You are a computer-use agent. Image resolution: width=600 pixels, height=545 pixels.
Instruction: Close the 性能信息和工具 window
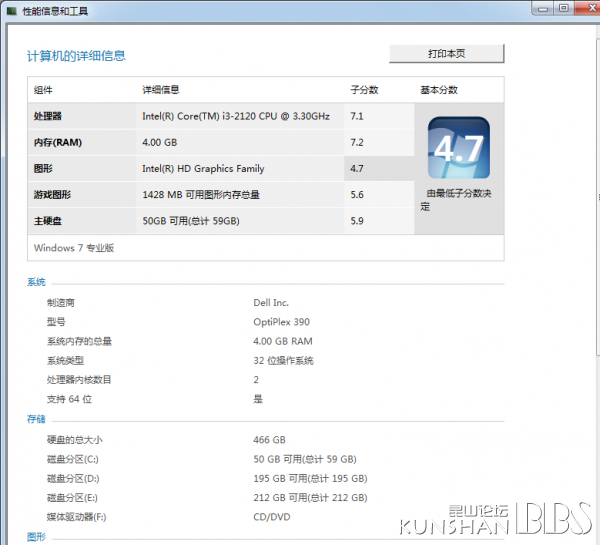click(589, 8)
